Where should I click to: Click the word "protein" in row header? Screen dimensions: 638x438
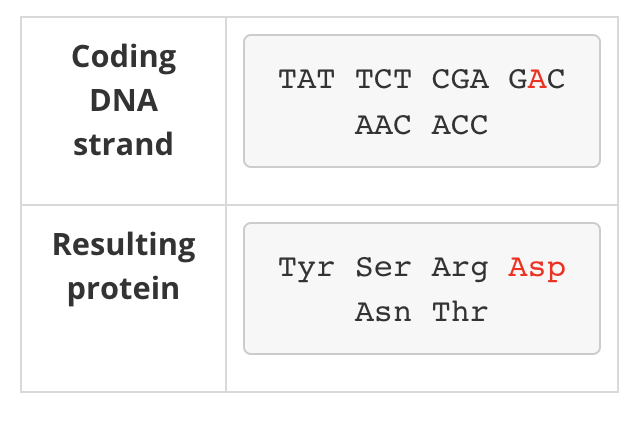[124, 289]
